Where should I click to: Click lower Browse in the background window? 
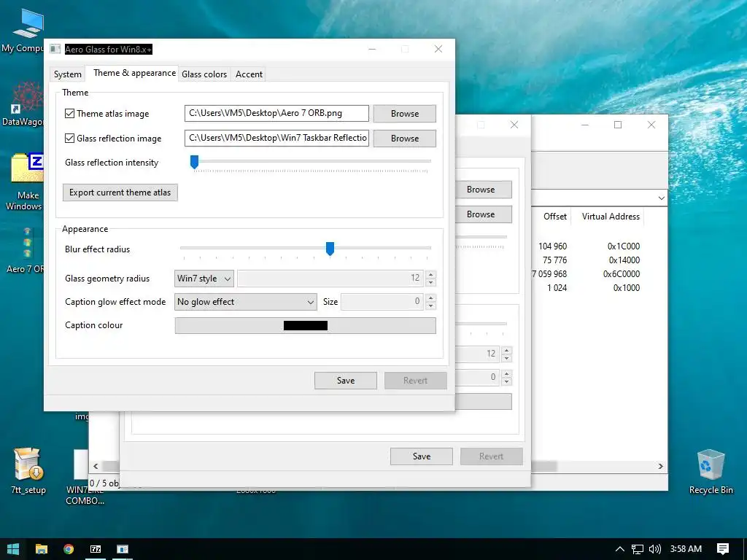point(483,214)
